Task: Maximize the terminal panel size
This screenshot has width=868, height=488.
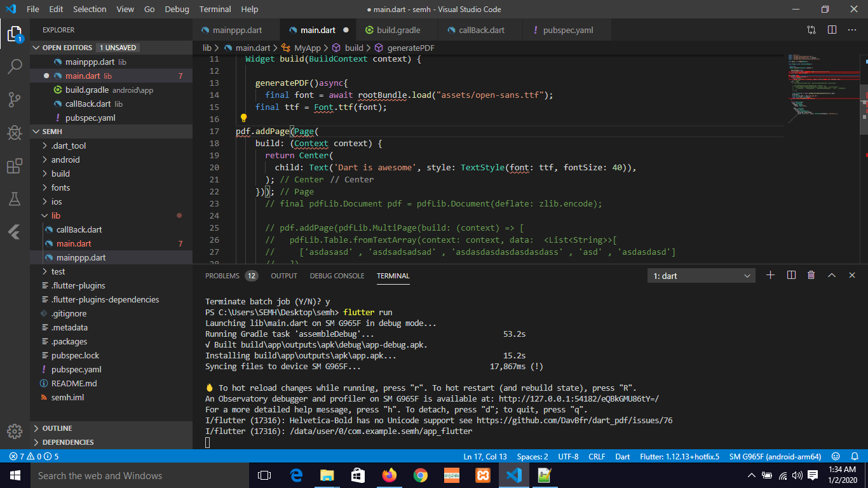Action: 831,275
